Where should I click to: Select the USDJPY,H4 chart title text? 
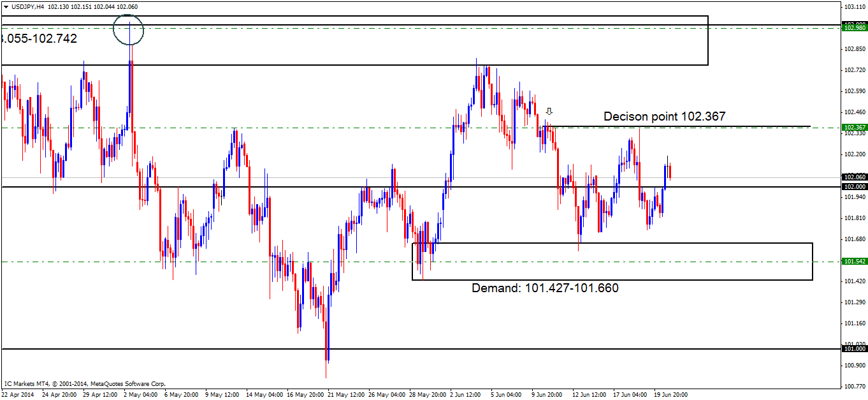coord(27,6)
